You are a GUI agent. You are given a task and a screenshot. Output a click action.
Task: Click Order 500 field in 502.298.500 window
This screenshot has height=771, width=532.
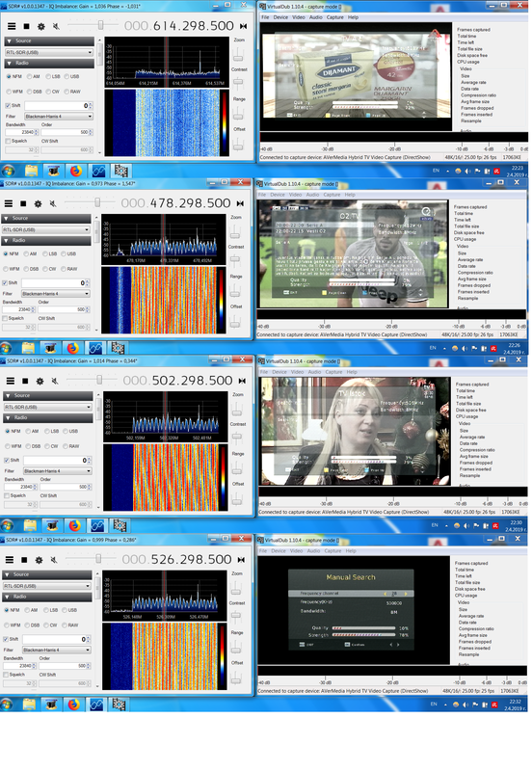click(66, 487)
